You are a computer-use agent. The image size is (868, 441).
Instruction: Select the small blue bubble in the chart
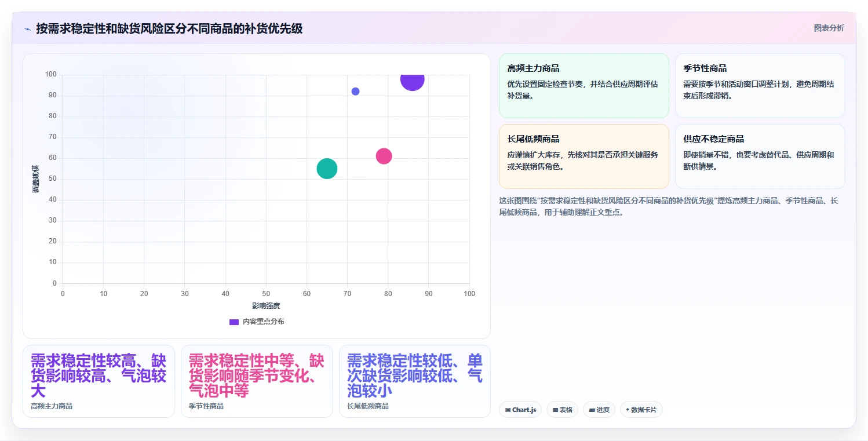[355, 92]
